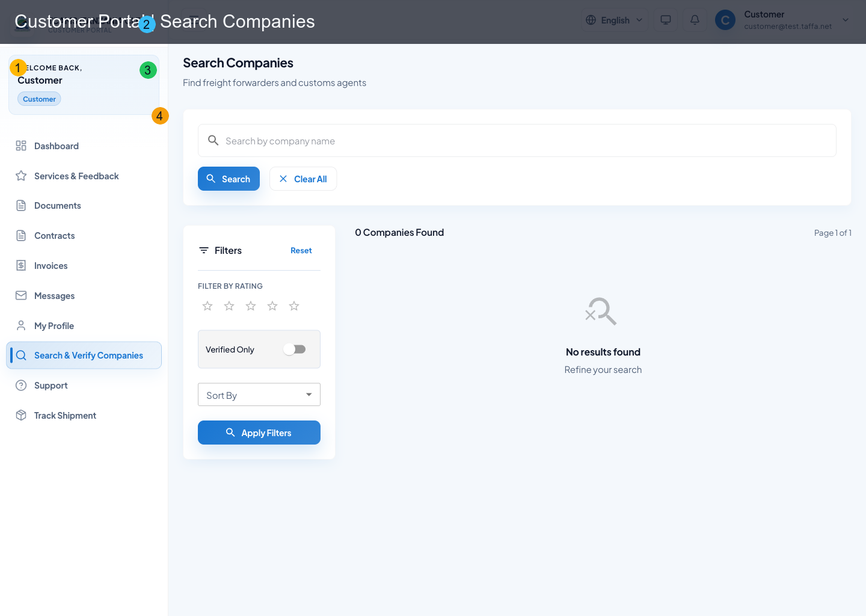Click the user avatar C circle
Image resolution: width=866 pixels, height=616 pixels.
725,20
